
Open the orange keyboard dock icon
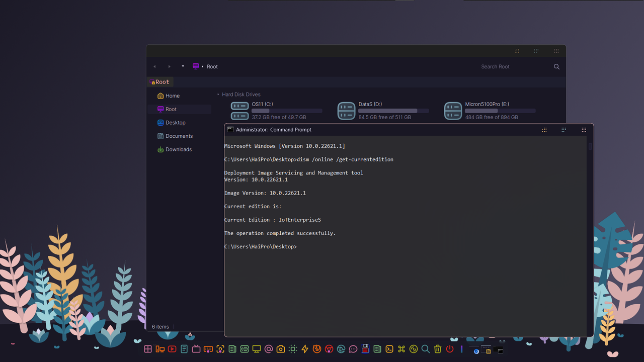(208, 349)
